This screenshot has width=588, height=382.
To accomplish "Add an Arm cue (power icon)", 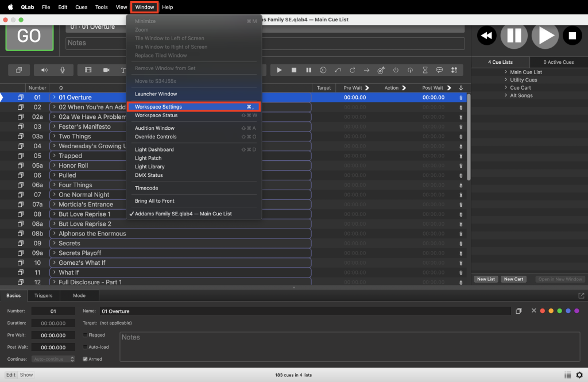I will point(396,70).
